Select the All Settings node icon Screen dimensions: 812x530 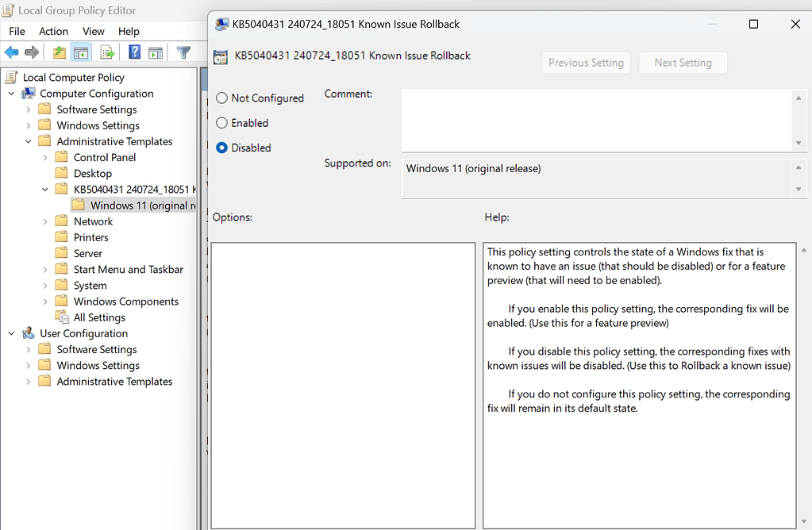click(x=62, y=317)
